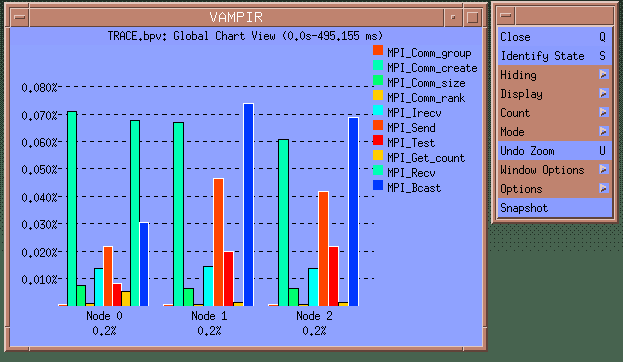623x362 pixels.
Task: Click the Node 1 axis label
Action: (209, 316)
